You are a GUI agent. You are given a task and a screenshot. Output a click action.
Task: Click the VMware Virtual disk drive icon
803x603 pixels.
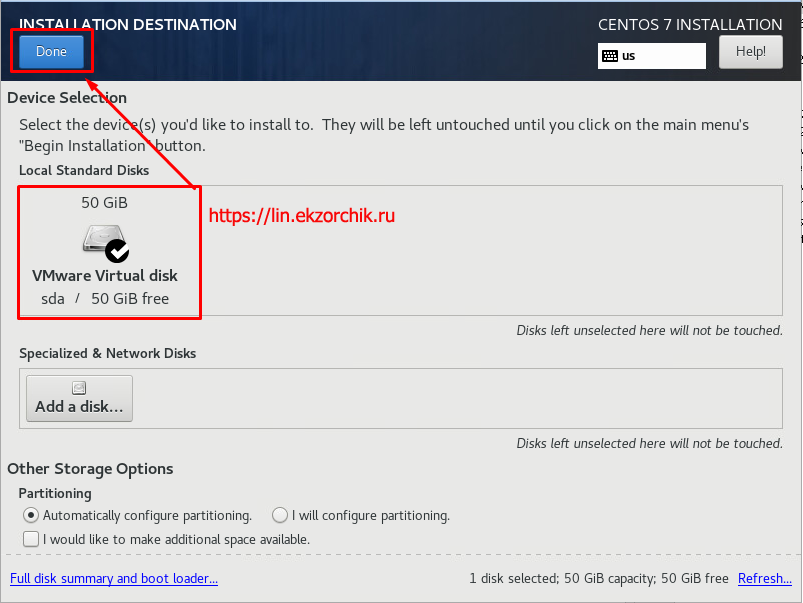click(x=102, y=240)
